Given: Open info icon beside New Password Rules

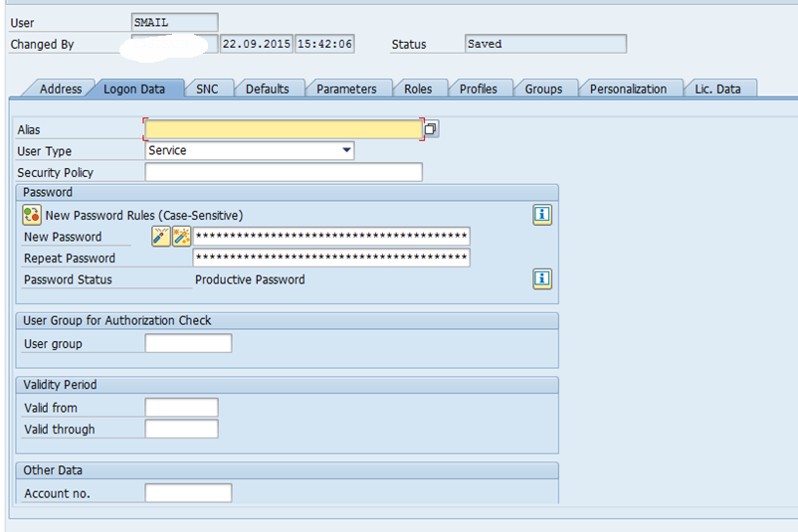Looking at the screenshot, I should point(542,215).
